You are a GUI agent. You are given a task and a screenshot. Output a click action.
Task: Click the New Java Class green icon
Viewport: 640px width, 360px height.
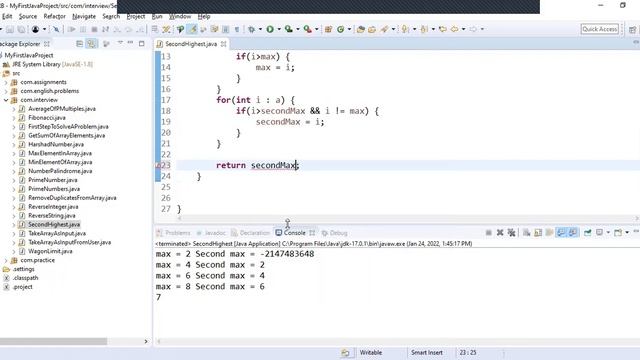coord(340,29)
